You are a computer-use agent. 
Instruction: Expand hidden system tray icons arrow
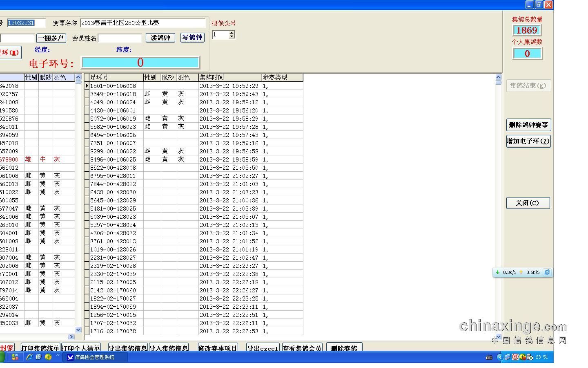(x=499, y=357)
